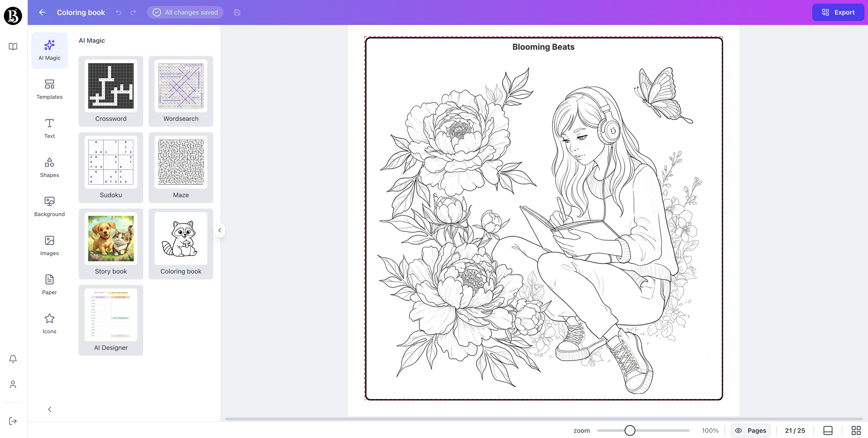Collapse the left toolbar with bottom chevron
This screenshot has width=868, height=438.
tap(50, 409)
